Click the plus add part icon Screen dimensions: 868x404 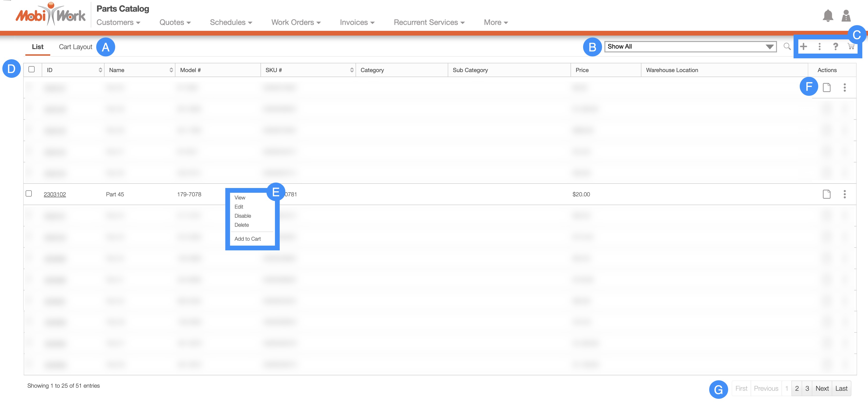803,46
